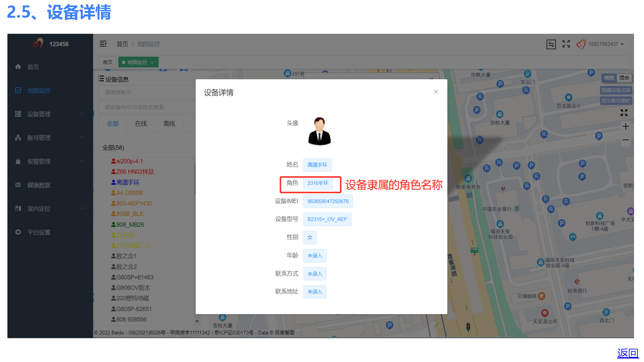Toggle fullscreen icon in header

tap(566, 44)
